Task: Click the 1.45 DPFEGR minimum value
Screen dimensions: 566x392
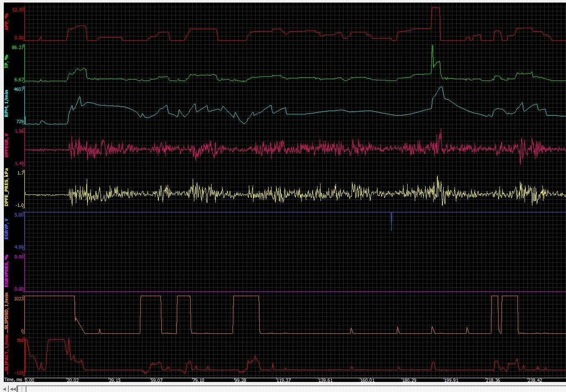Action: tap(19, 164)
